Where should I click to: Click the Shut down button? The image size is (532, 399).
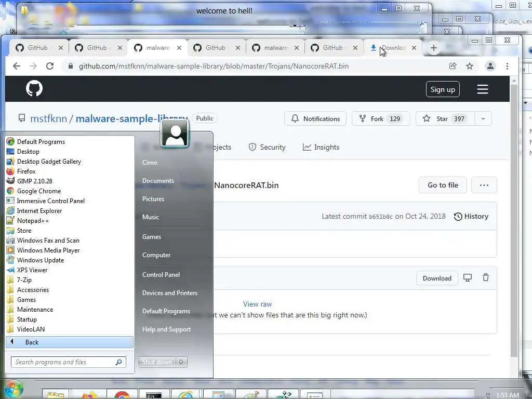(x=157, y=362)
